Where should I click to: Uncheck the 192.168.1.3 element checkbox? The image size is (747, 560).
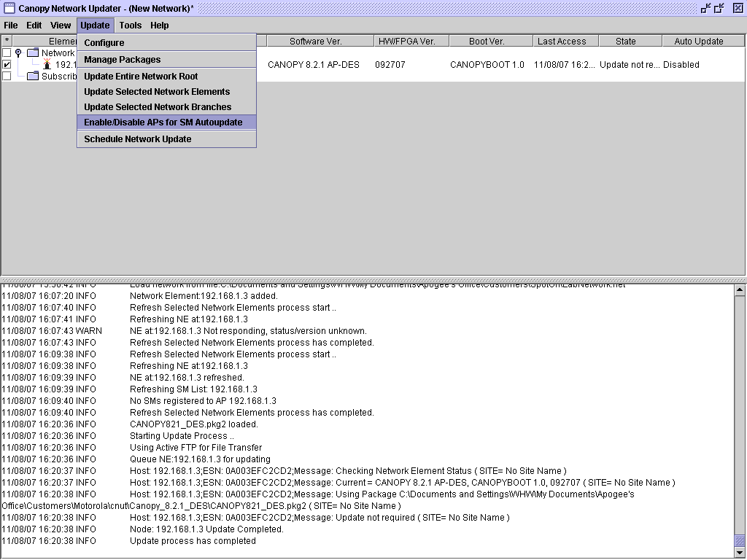[x=7, y=64]
